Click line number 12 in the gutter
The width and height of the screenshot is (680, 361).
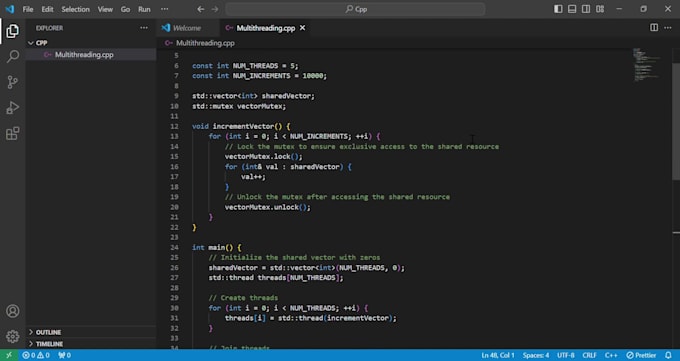coord(174,126)
